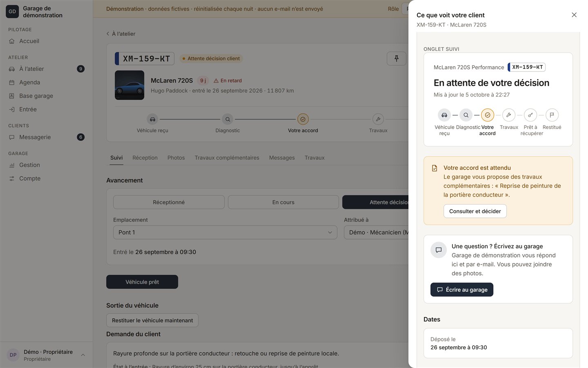Open Messagerie in sidebar
The height and width of the screenshot is (368, 588).
click(46, 137)
